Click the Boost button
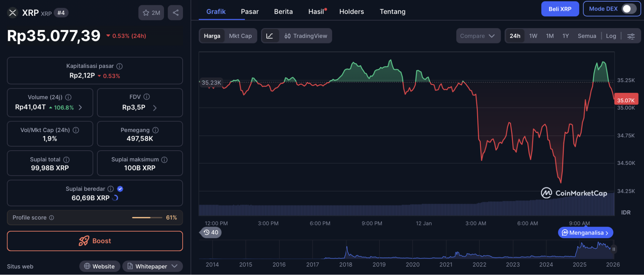644x275 pixels. (x=95, y=241)
